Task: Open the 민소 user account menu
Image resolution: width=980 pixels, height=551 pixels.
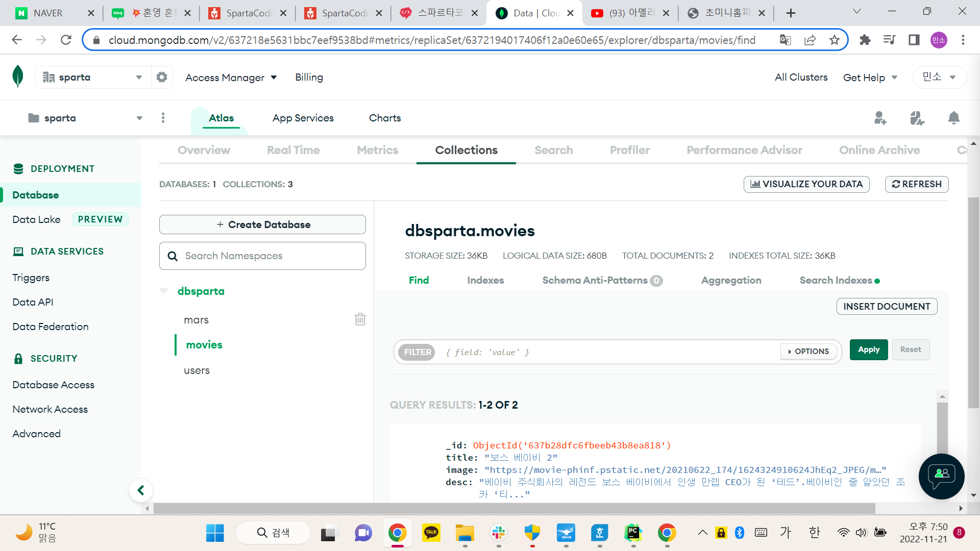Action: [939, 77]
